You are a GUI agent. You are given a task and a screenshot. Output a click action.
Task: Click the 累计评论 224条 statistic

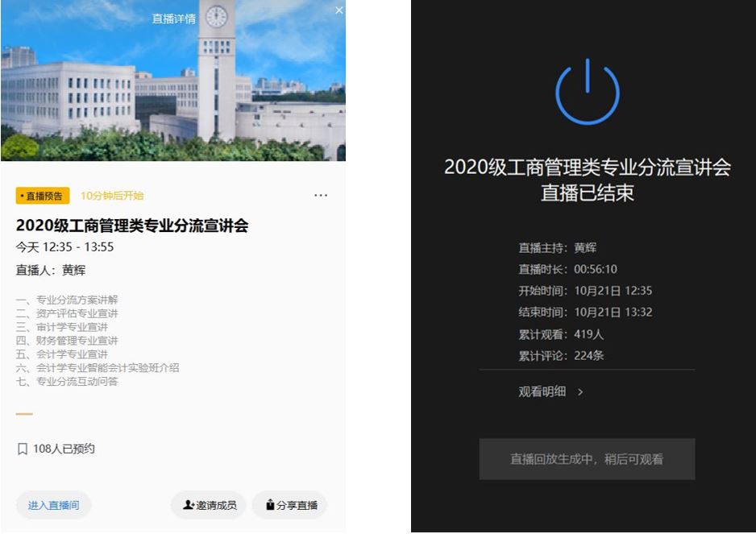tap(561, 355)
